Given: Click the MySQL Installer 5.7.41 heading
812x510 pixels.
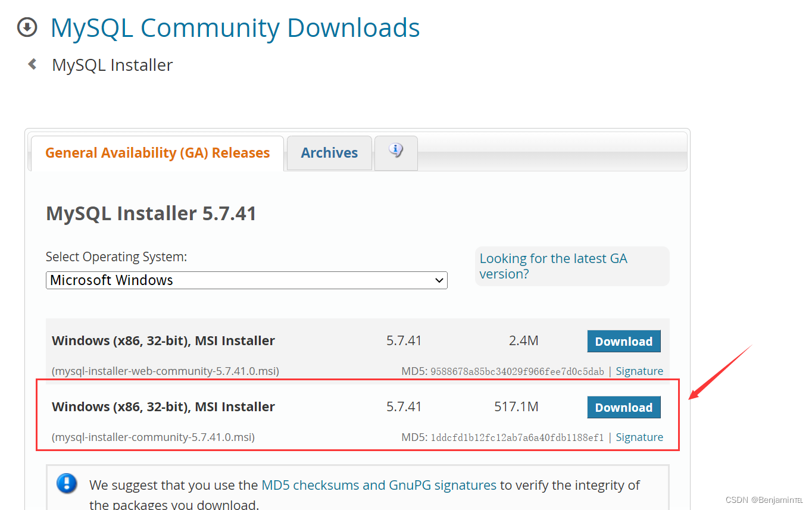Looking at the screenshot, I should [151, 213].
